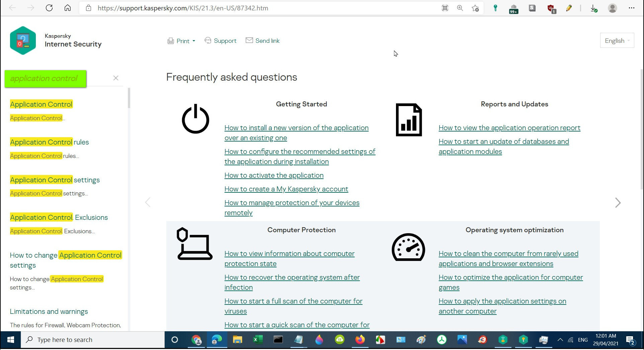Open the Application Control settings result

click(55, 180)
